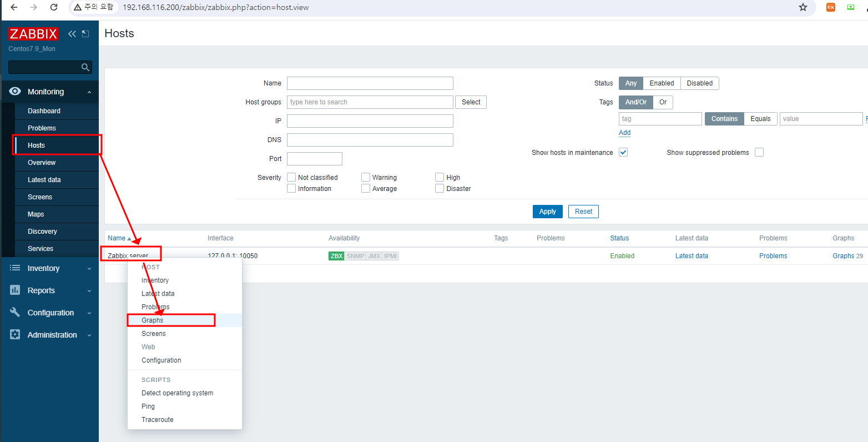The image size is (868, 442).
Task: Click the JMX availability badge
Action: tap(374, 256)
